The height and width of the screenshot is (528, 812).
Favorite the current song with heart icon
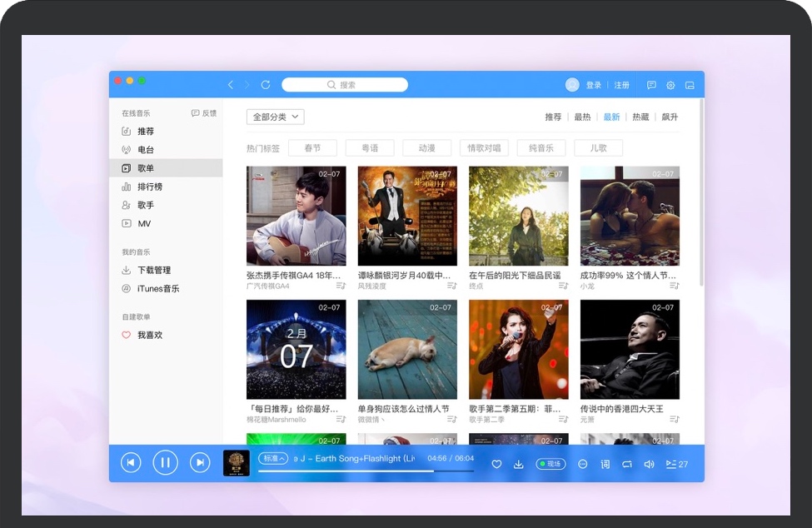(x=496, y=464)
